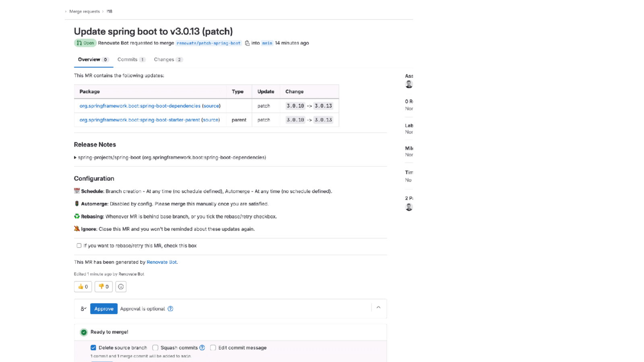
Task: Click the !18 breadcrumb
Action: pyautogui.click(x=109, y=12)
